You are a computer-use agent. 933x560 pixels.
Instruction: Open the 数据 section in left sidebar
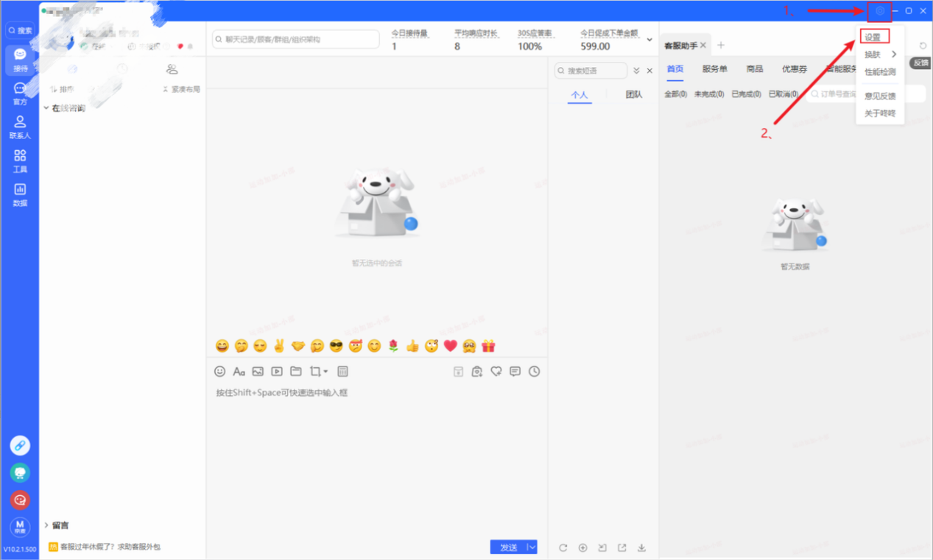pos(20,194)
